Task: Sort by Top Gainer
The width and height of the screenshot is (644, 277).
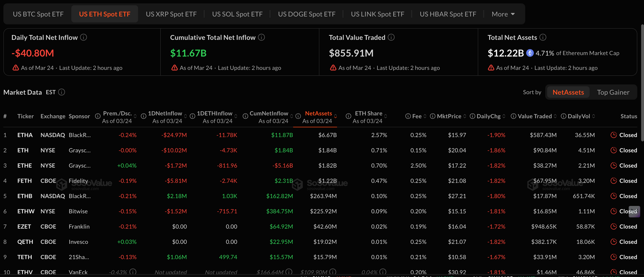Action: pyautogui.click(x=613, y=92)
